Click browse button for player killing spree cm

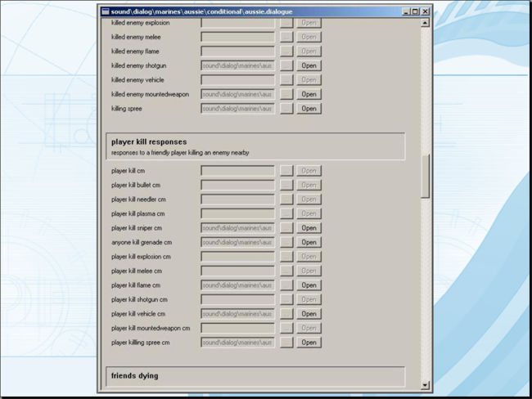click(286, 343)
